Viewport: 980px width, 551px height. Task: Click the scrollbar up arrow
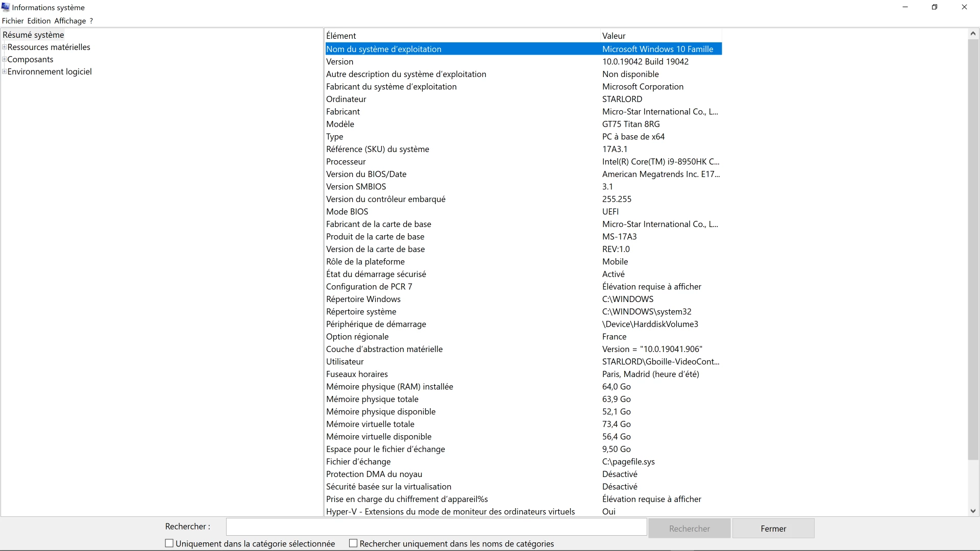pos(973,34)
